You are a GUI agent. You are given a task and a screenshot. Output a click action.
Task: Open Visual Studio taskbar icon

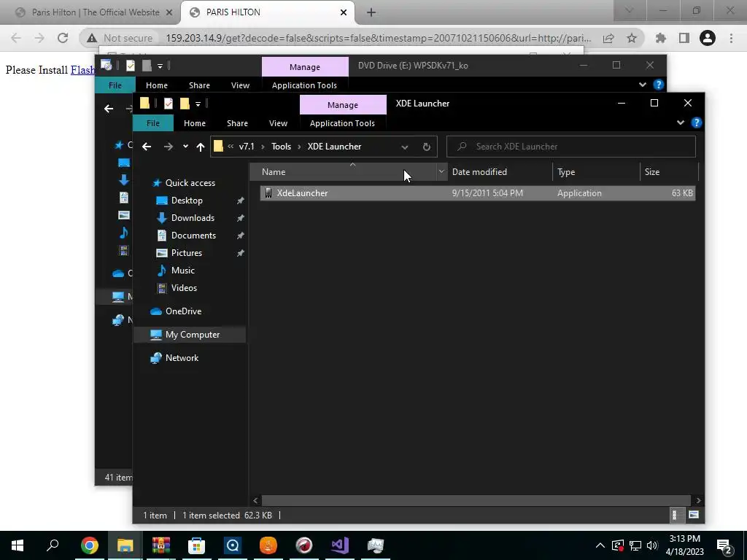point(340,545)
